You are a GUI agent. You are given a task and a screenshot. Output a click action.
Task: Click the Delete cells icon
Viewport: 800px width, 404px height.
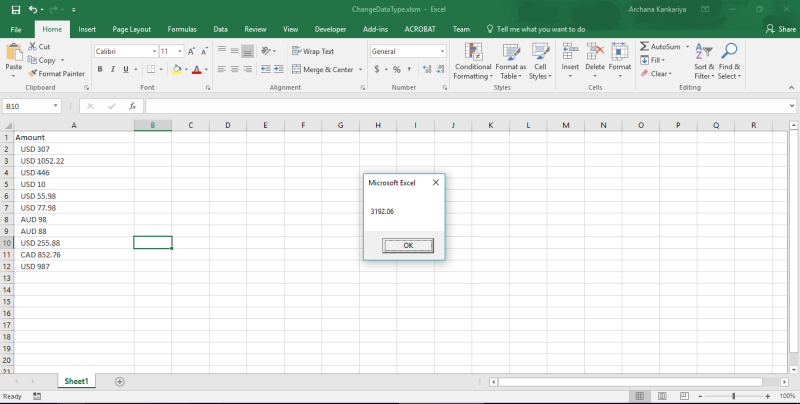[595, 52]
